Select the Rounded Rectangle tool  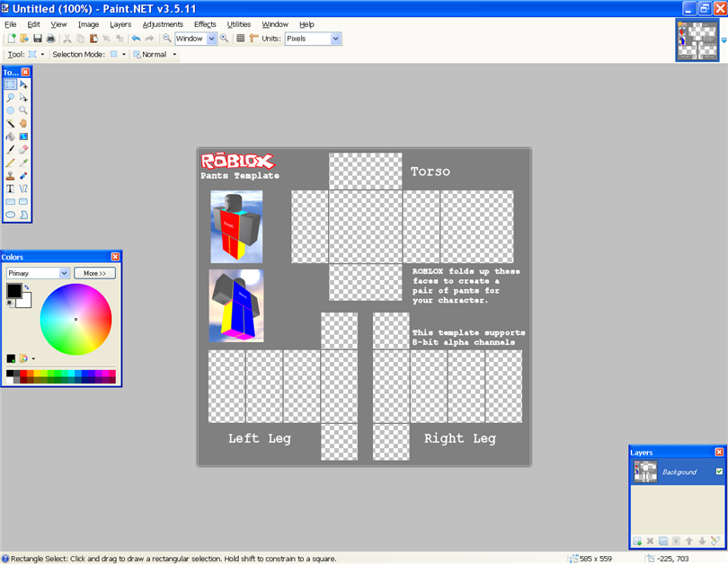[23, 202]
